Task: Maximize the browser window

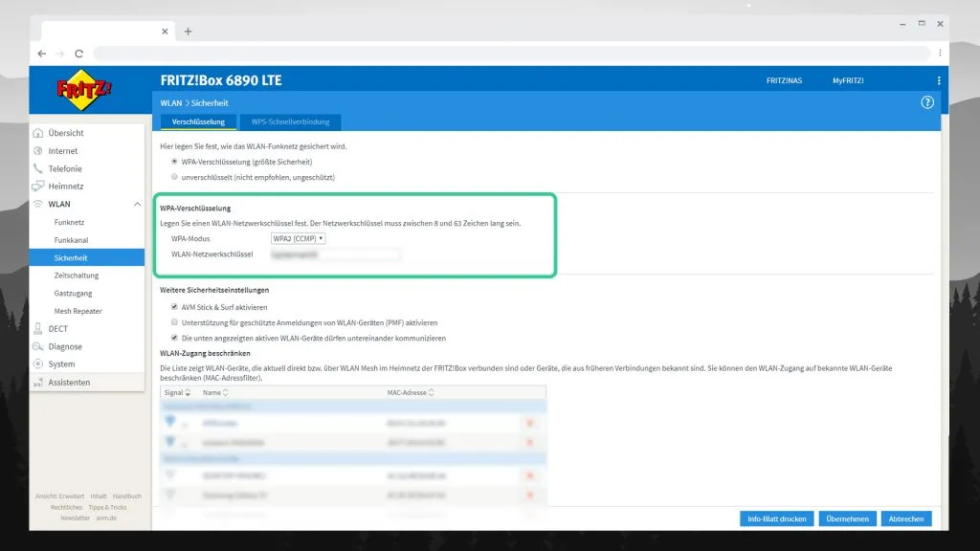Action: coord(922,23)
